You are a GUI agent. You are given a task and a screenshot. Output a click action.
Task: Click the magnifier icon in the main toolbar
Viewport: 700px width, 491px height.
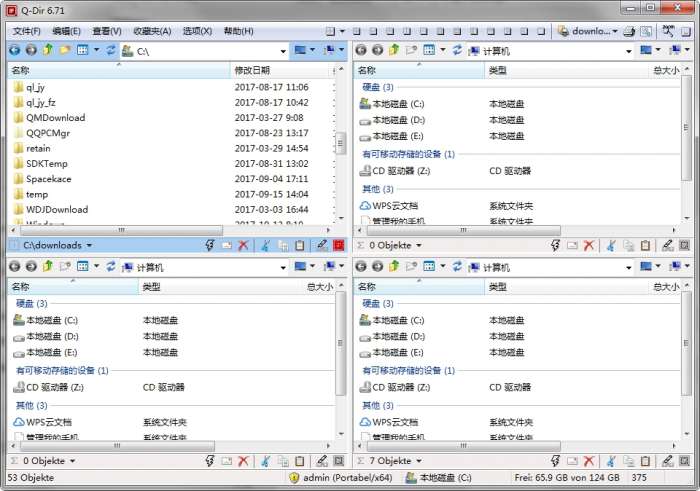[646, 31]
